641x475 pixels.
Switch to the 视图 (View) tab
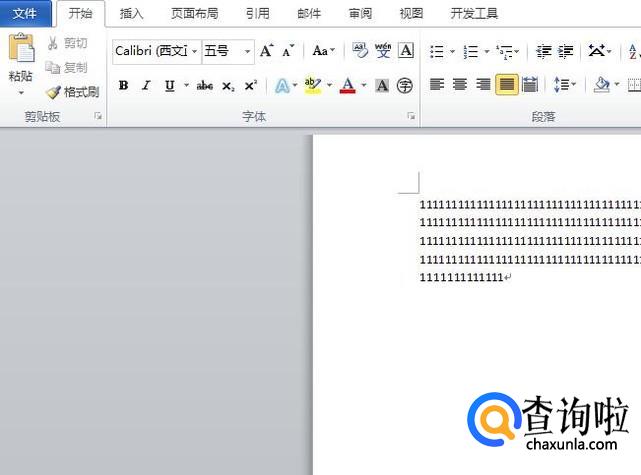pyautogui.click(x=411, y=13)
